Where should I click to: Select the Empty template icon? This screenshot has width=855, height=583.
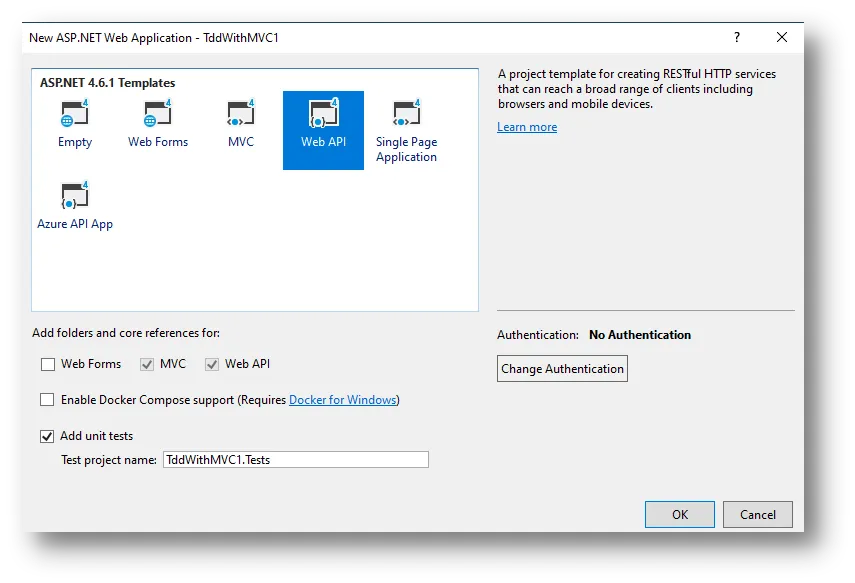click(75, 113)
